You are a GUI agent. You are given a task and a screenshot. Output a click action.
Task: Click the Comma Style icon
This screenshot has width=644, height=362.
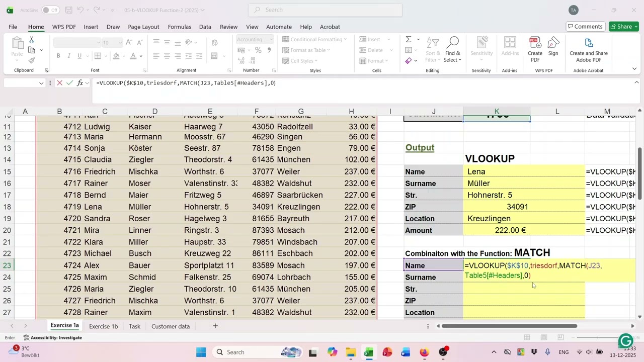coord(269,50)
